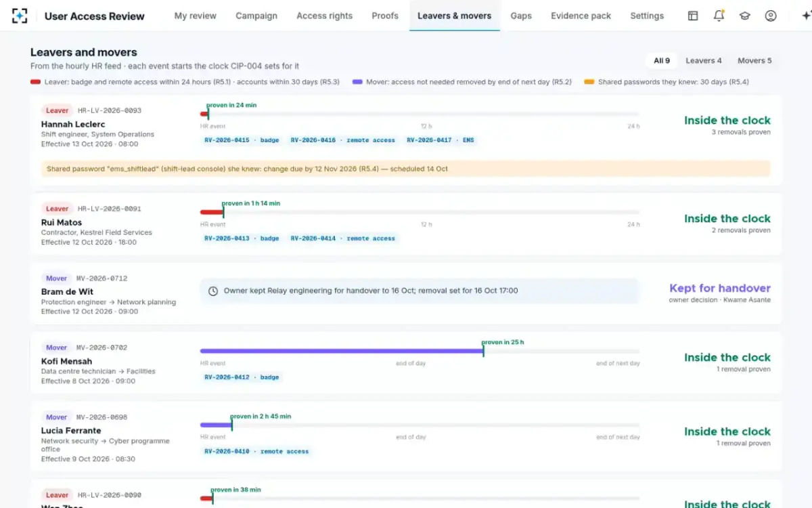Click Lucia Ferrante's purple progress bar
The height and width of the screenshot is (508, 812).
(216, 425)
